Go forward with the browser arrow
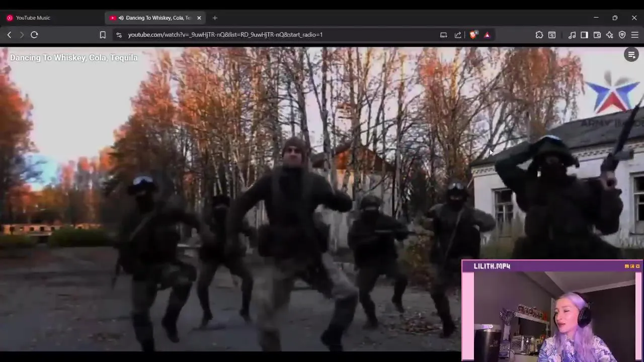Image resolution: width=644 pixels, height=362 pixels. (22, 35)
